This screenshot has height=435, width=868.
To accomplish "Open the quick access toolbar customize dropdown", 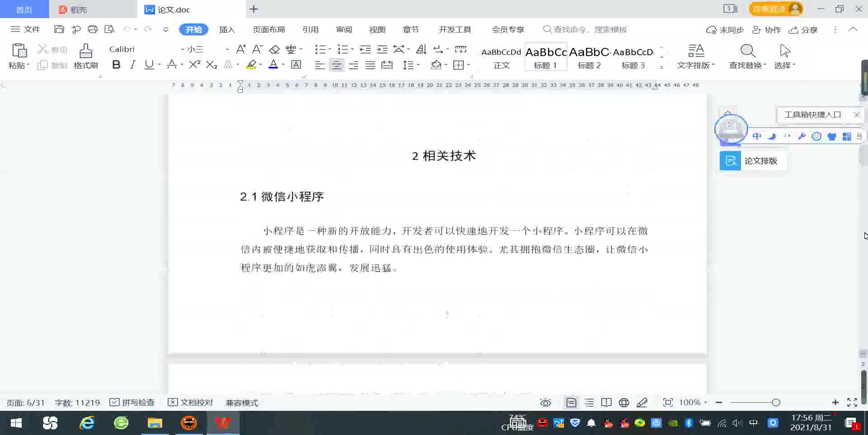I will (165, 29).
